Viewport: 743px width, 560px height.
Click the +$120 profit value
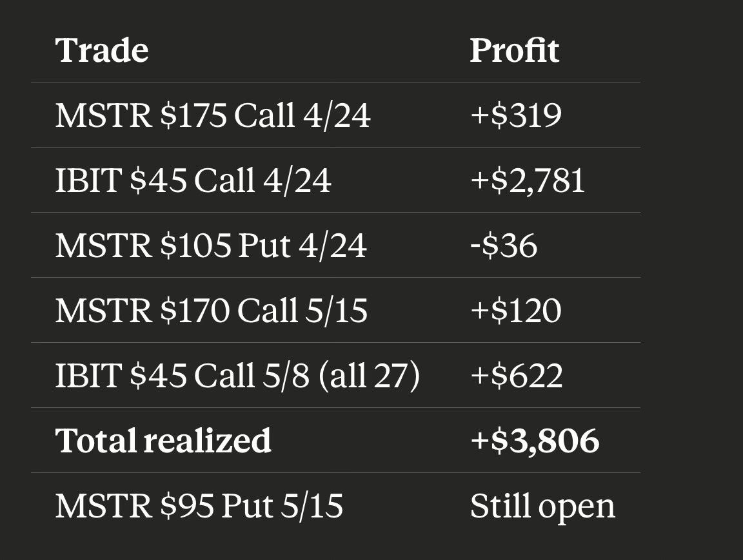coord(516,311)
